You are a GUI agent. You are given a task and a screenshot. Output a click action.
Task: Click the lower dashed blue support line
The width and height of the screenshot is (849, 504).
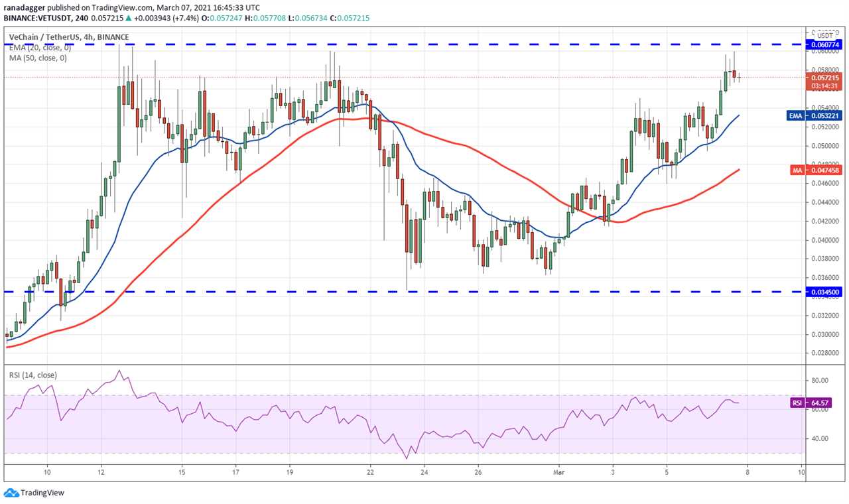click(x=404, y=291)
